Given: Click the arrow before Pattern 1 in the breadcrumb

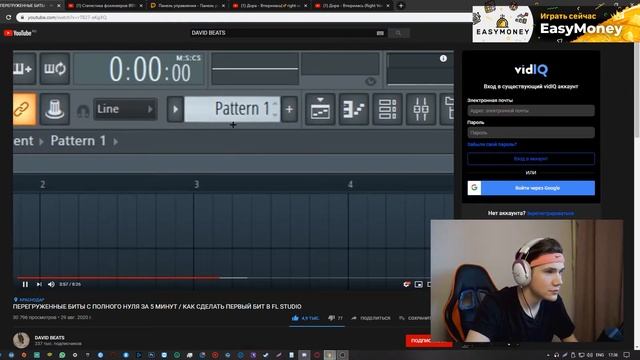Looking at the screenshot, I should coord(41,141).
